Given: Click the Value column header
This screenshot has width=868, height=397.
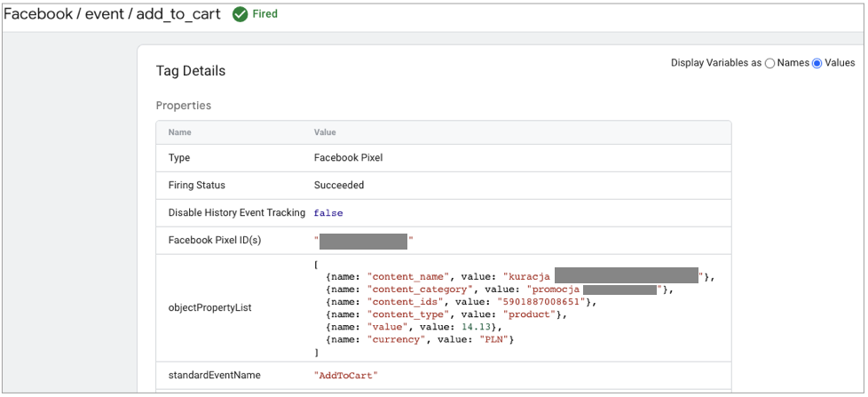Looking at the screenshot, I should (325, 132).
